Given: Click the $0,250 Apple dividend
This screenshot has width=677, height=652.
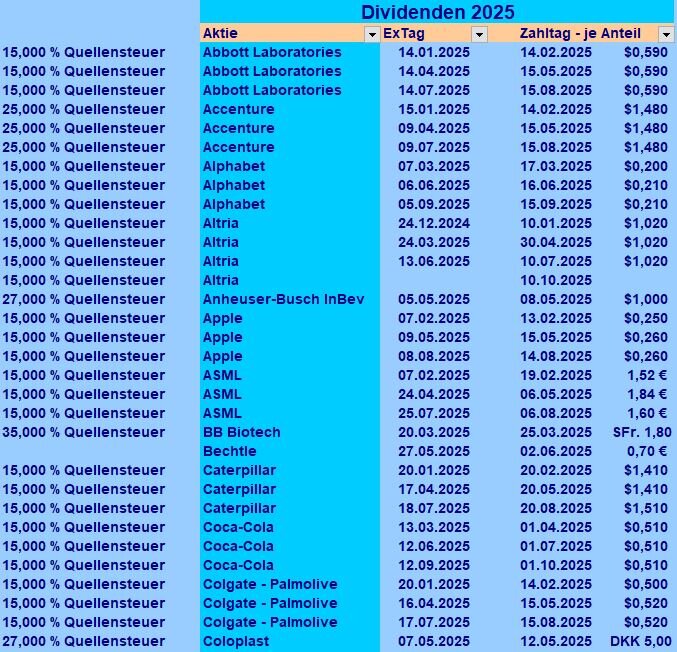Looking at the screenshot, I should point(646,318).
